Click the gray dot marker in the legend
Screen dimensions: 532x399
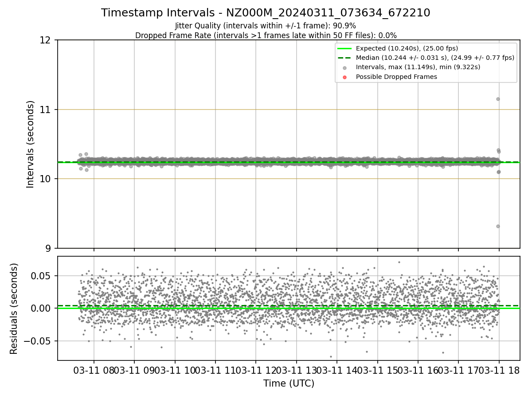coord(345,67)
